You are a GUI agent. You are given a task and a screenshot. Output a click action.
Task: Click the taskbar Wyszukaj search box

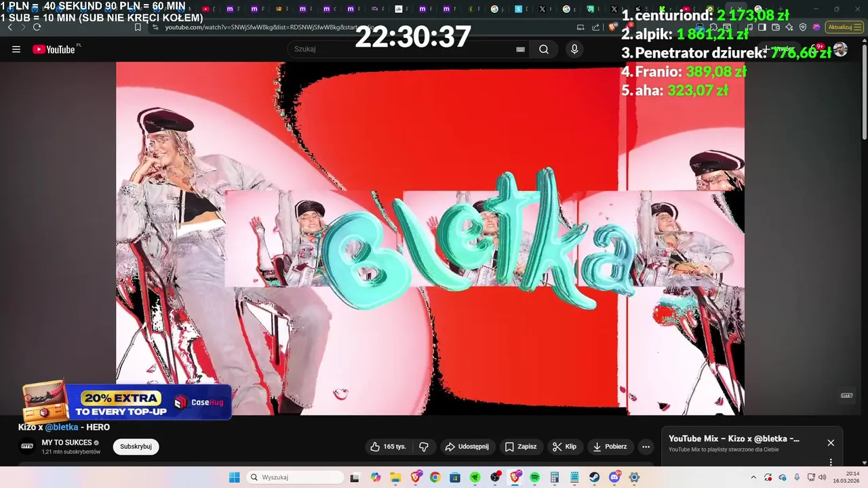(294, 477)
